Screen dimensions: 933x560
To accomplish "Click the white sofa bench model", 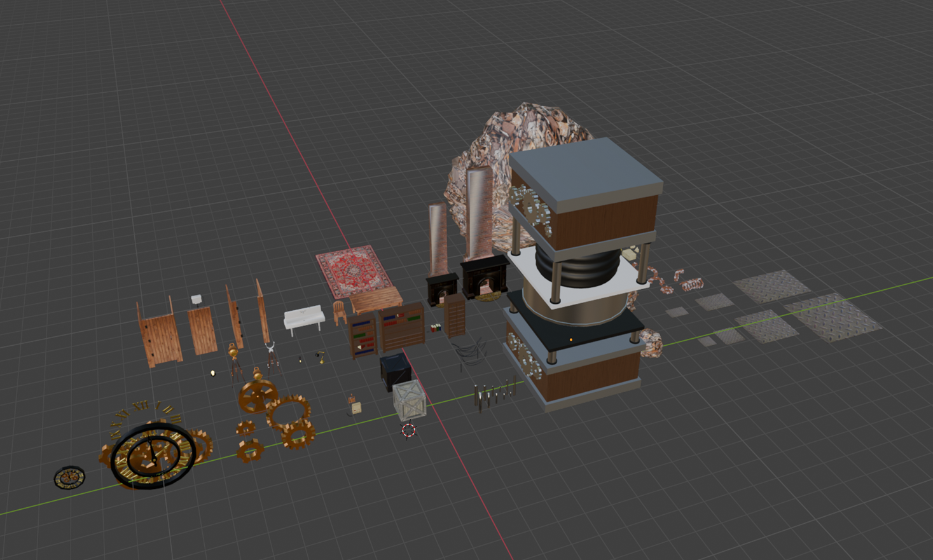I will coord(303,318).
